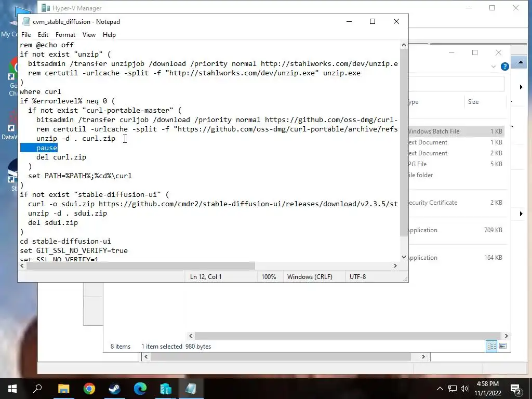Select the Application row sized 709 KB
The image size is (532, 399).
pyautogui.click(x=456, y=230)
